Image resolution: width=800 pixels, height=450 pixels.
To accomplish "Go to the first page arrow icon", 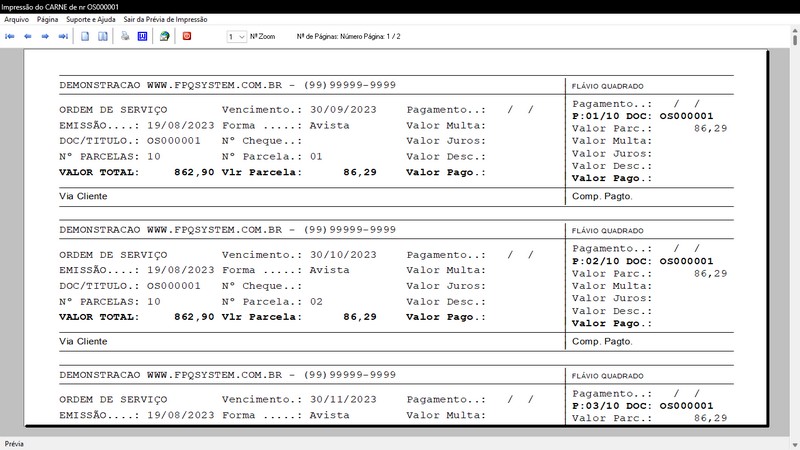I will coord(10,36).
